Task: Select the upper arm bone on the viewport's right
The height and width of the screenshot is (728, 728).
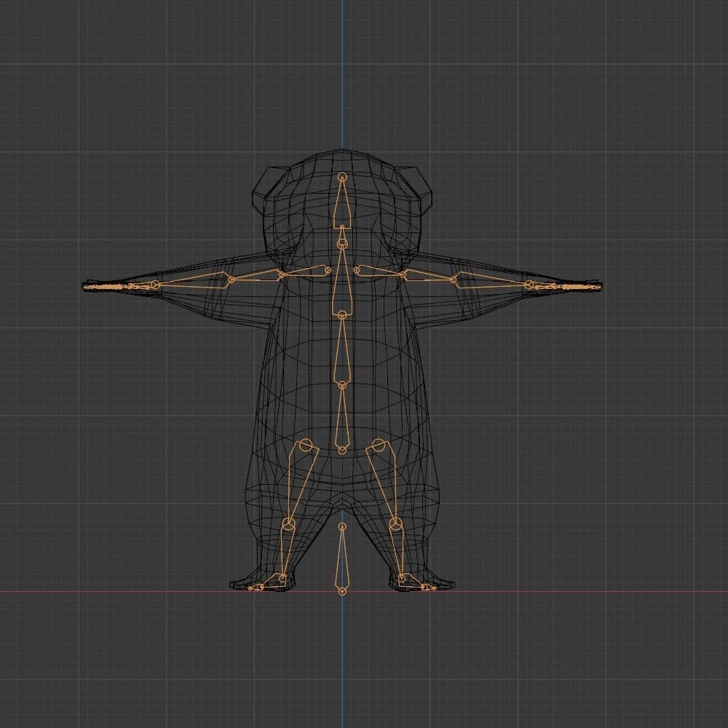Action: tap(430, 276)
